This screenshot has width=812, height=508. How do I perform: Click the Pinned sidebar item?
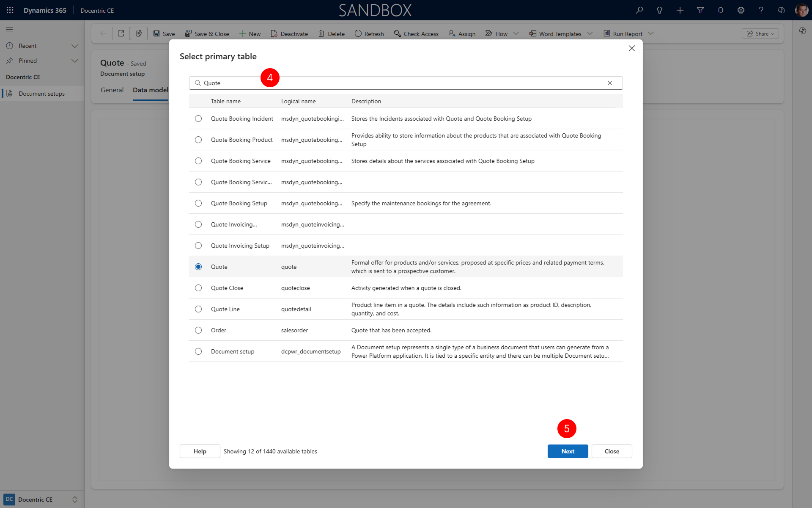[x=28, y=61]
